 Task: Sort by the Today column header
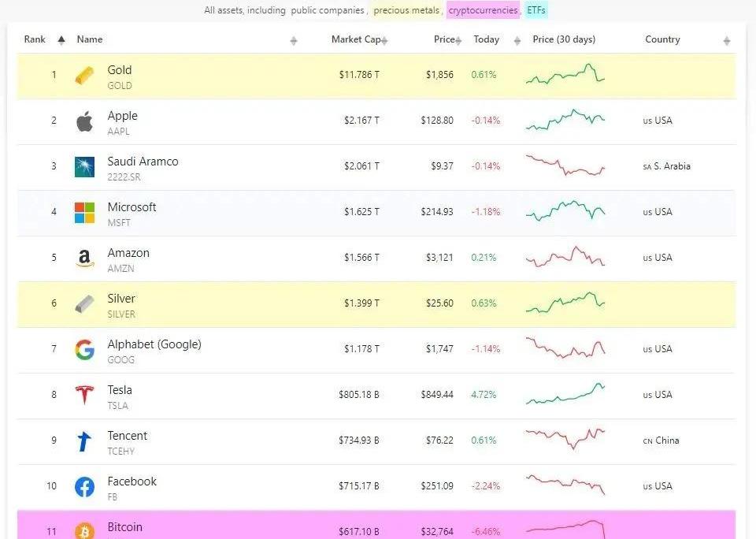coord(487,39)
